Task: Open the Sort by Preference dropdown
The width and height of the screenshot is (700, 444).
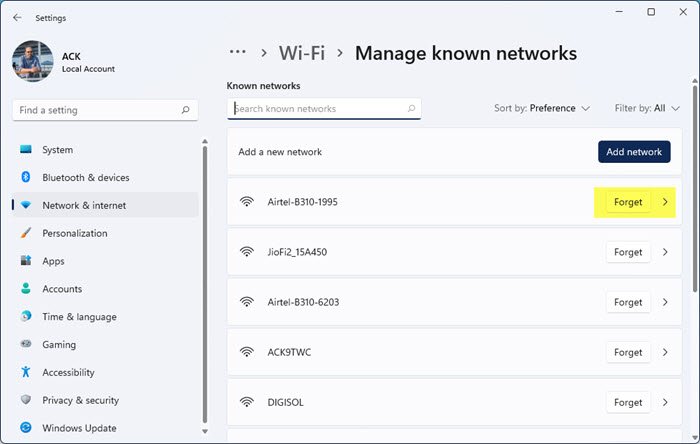Action: [542, 108]
